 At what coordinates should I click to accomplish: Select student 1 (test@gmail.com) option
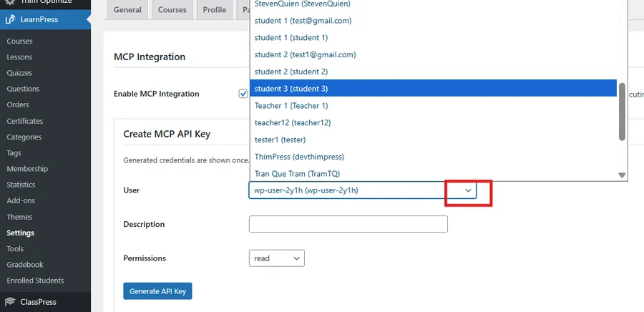(434, 21)
